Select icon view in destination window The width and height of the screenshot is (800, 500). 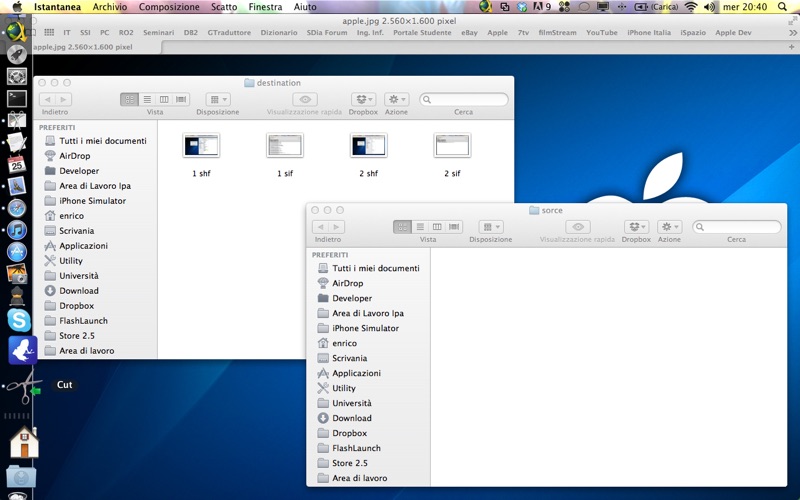[x=130, y=99]
